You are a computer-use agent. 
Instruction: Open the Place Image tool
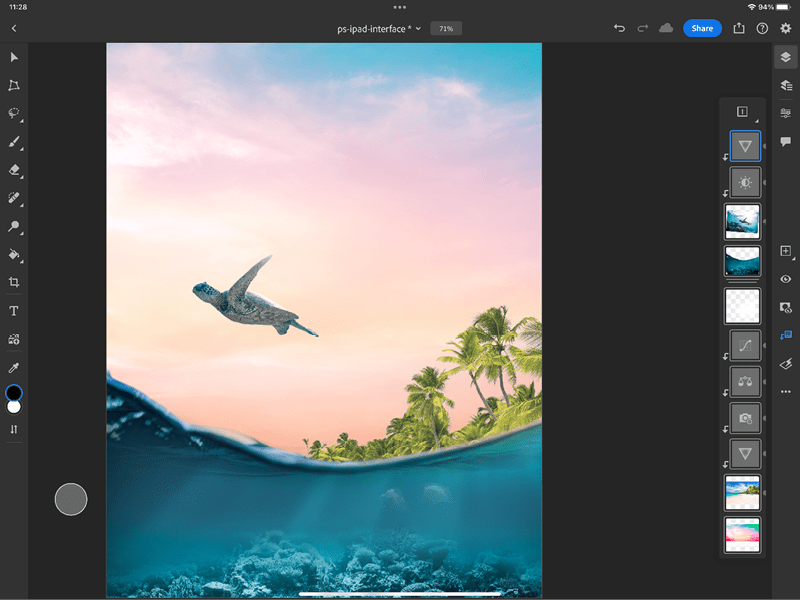(14, 339)
